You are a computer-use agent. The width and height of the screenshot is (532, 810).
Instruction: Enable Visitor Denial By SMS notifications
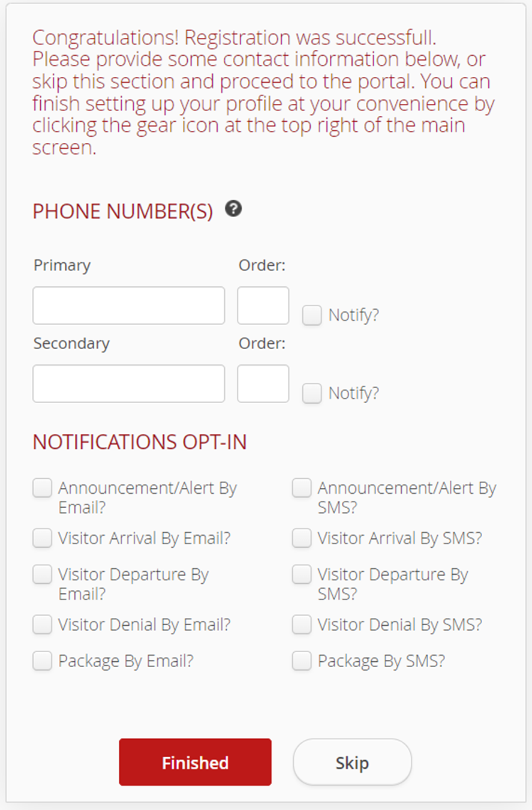tap(302, 625)
